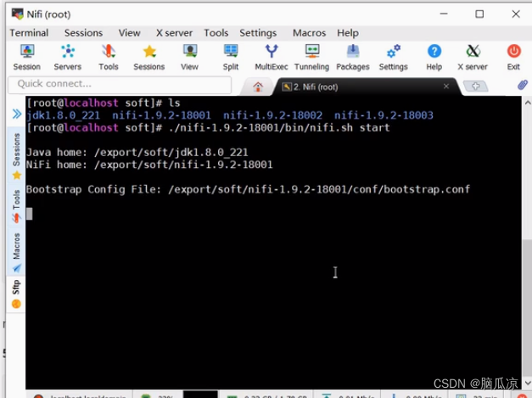Open the Servers toolbar icon
532x398 pixels.
tap(68, 58)
